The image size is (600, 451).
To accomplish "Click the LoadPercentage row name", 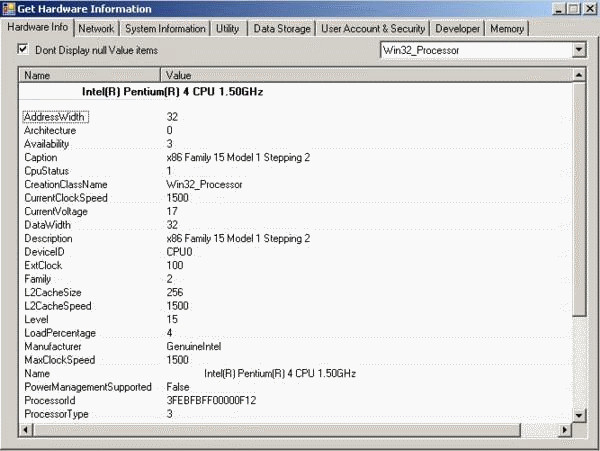I will click(60, 333).
